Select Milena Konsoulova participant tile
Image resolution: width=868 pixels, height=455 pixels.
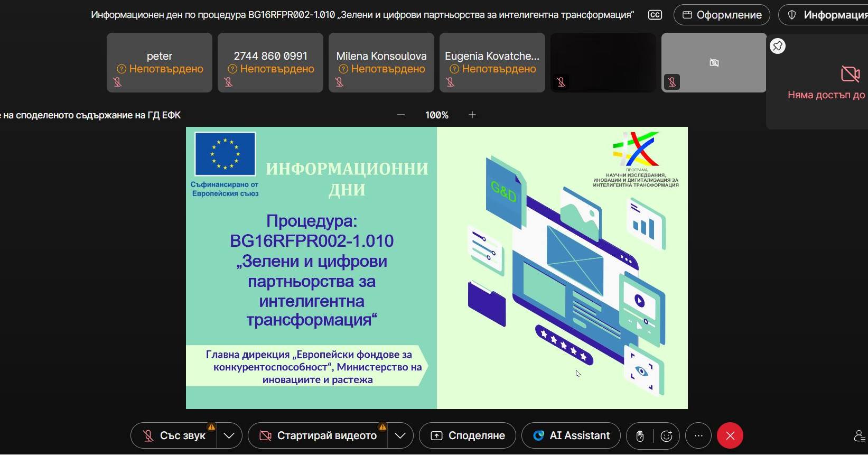(381, 62)
